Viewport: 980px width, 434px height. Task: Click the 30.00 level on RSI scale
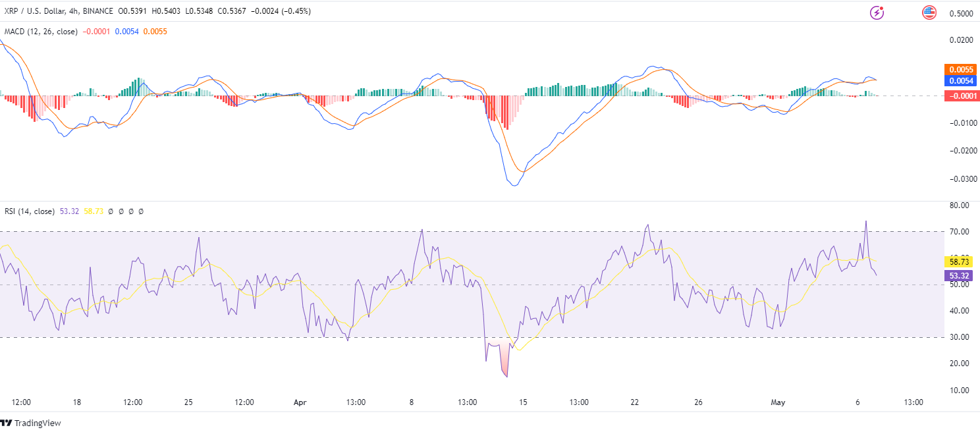959,337
